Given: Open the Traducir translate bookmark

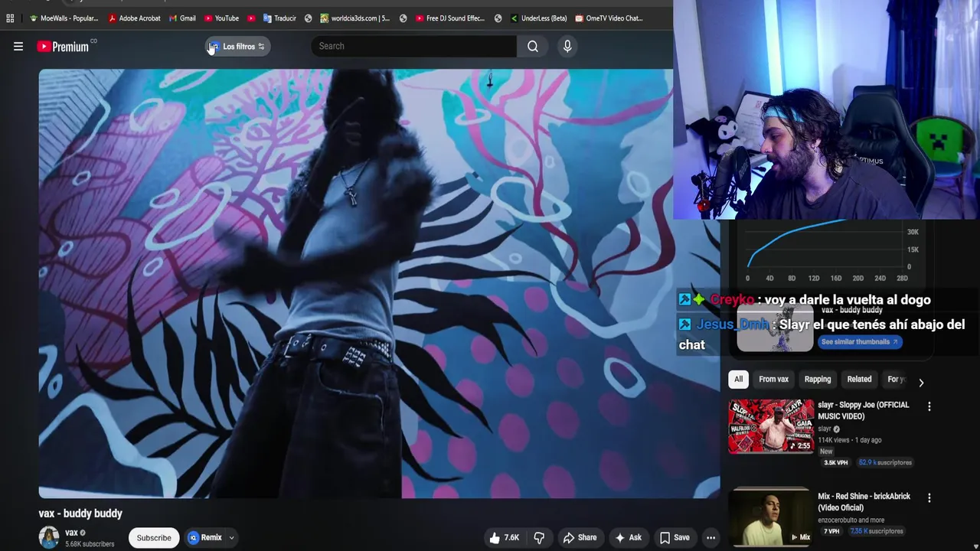Looking at the screenshot, I should pos(279,18).
